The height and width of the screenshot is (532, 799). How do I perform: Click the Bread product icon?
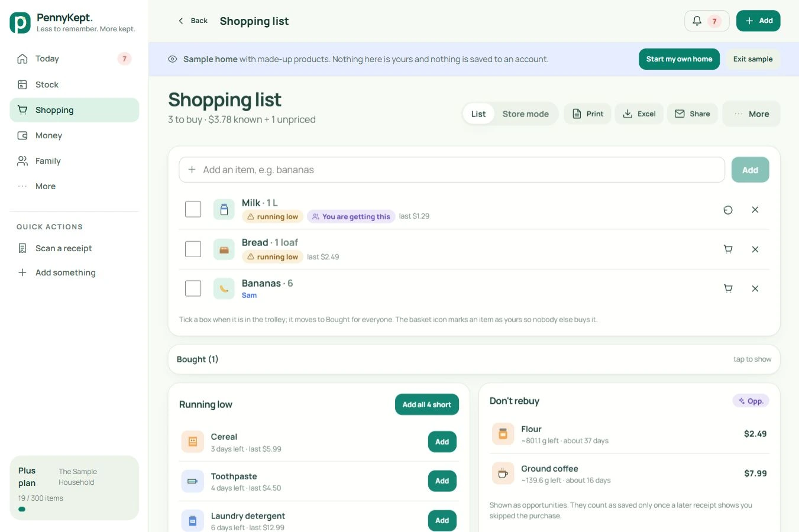pyautogui.click(x=224, y=249)
